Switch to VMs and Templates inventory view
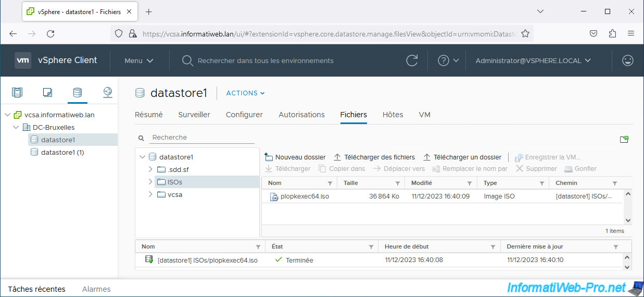Viewport: 644px width, 297px height. pos(47,93)
